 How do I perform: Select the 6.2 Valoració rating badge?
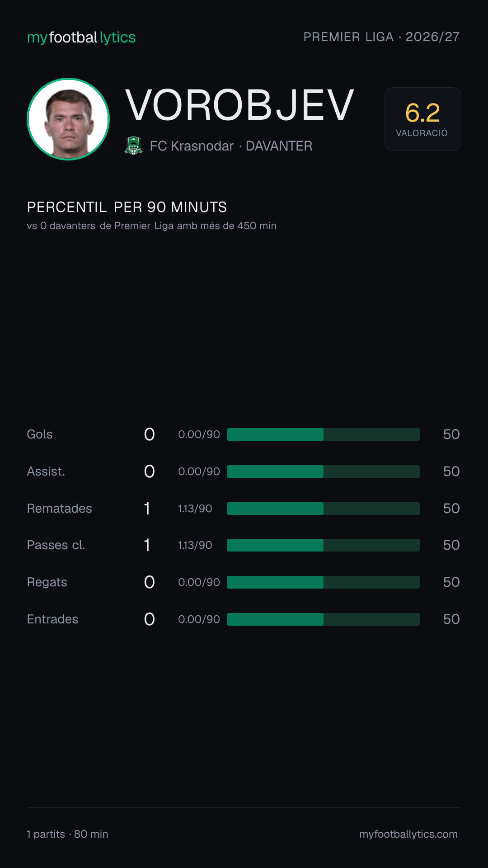(x=422, y=119)
